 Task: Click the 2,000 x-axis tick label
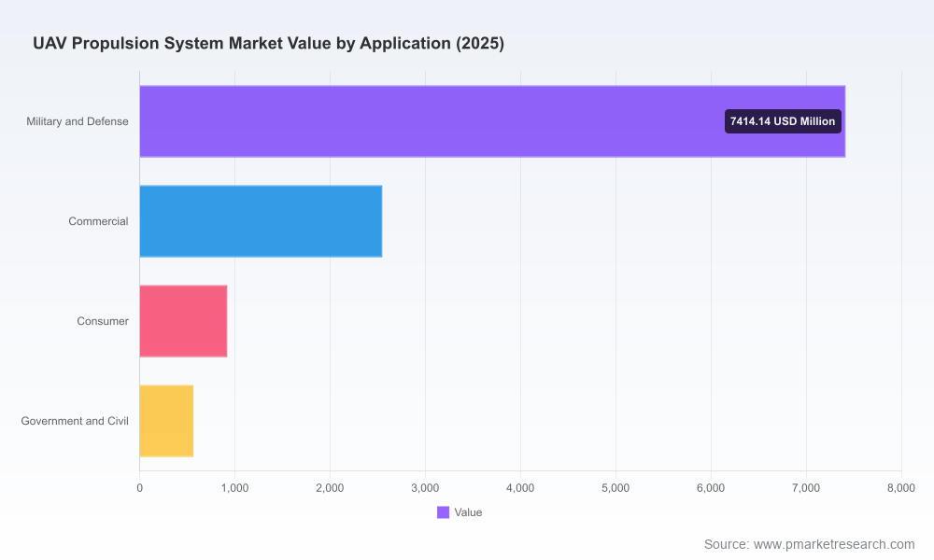point(330,488)
